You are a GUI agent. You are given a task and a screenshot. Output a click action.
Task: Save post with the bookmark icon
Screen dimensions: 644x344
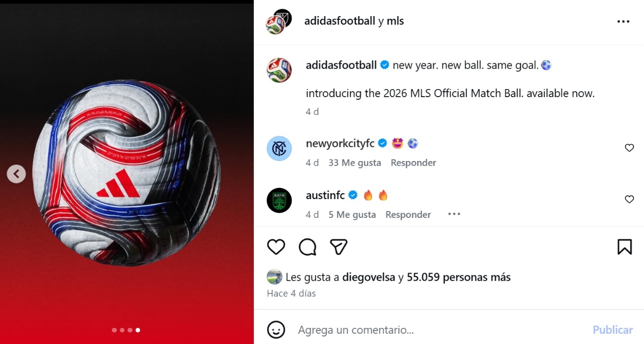pos(624,247)
